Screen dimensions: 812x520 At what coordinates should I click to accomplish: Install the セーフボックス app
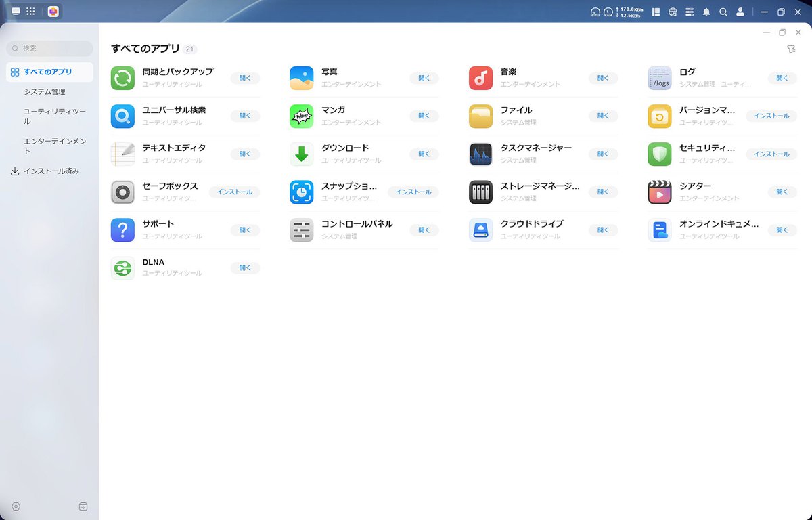[234, 192]
